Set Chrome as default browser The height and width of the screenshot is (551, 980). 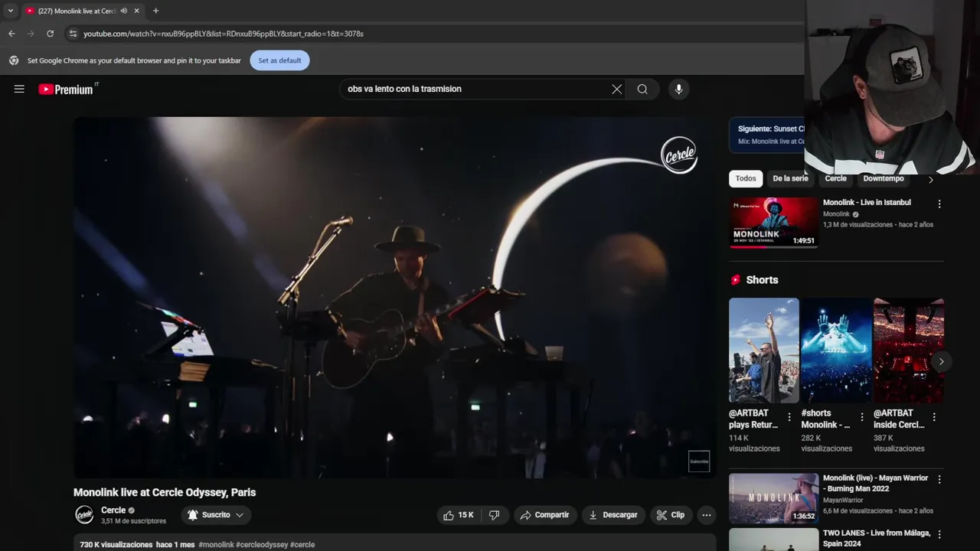[x=279, y=60]
